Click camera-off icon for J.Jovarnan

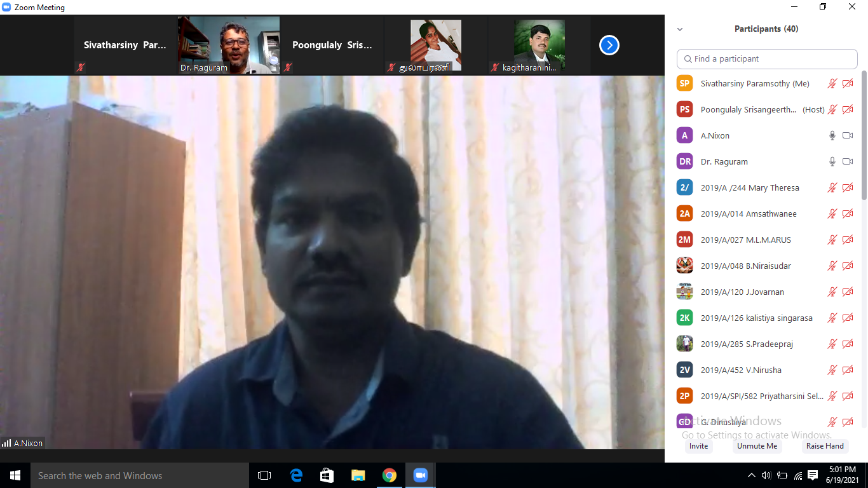coord(848,292)
